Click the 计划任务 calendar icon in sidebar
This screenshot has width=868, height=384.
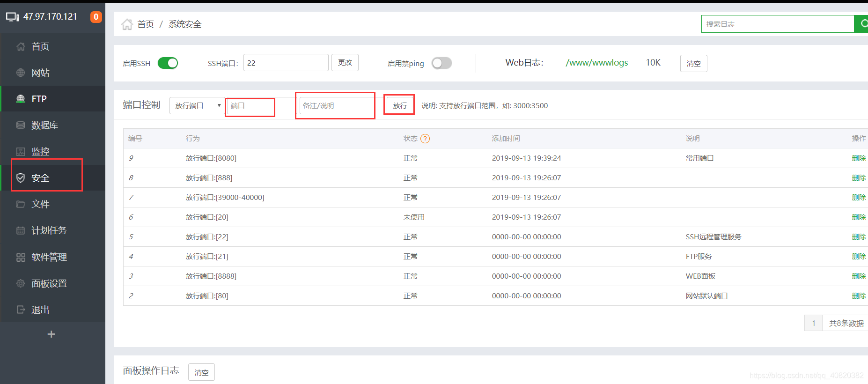(x=21, y=230)
